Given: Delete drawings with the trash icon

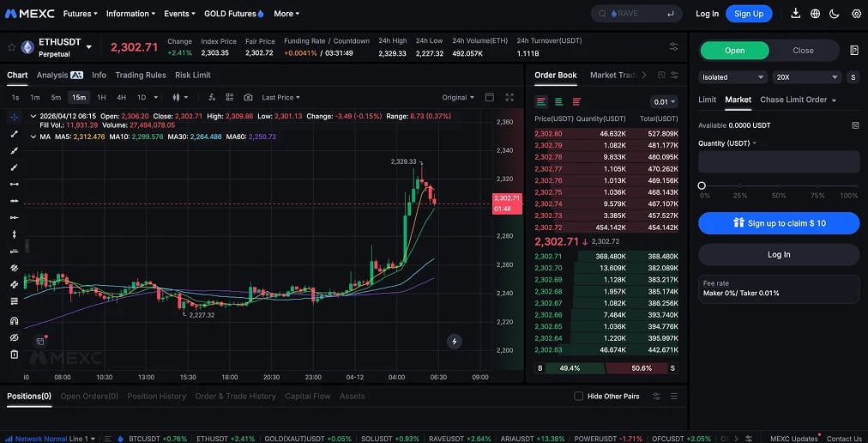Looking at the screenshot, I should [x=15, y=355].
